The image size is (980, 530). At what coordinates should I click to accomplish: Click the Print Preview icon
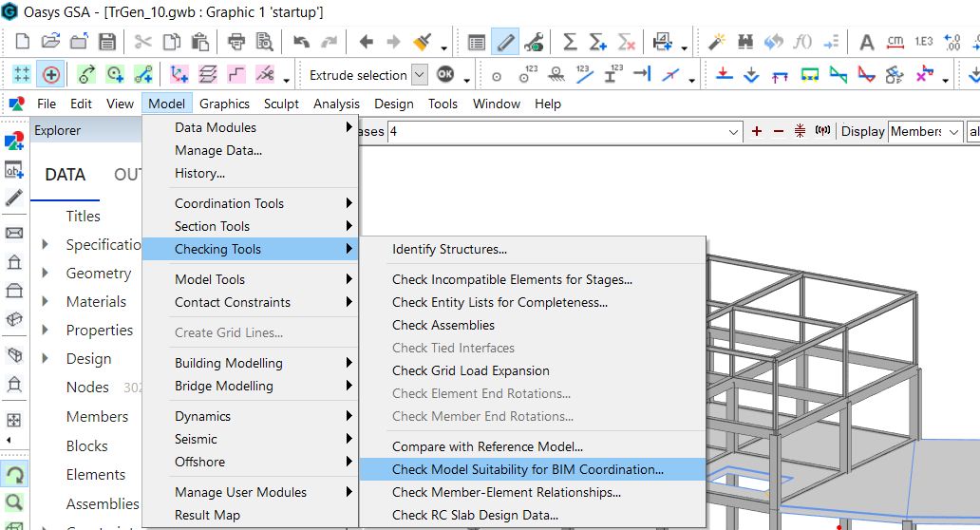point(264,42)
